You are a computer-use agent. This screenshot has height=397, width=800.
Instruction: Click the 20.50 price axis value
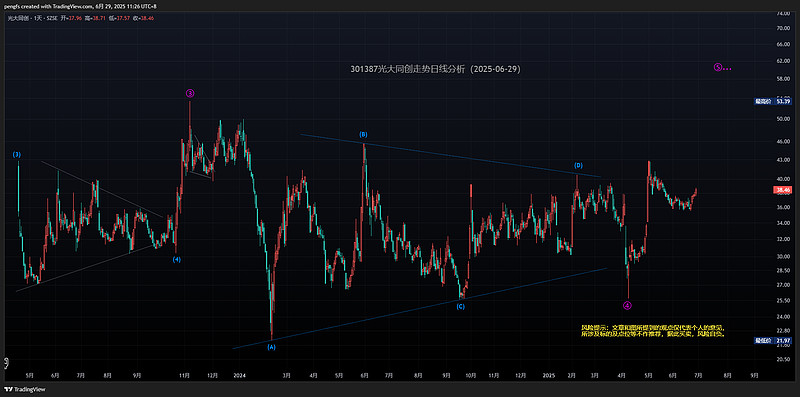pos(783,359)
